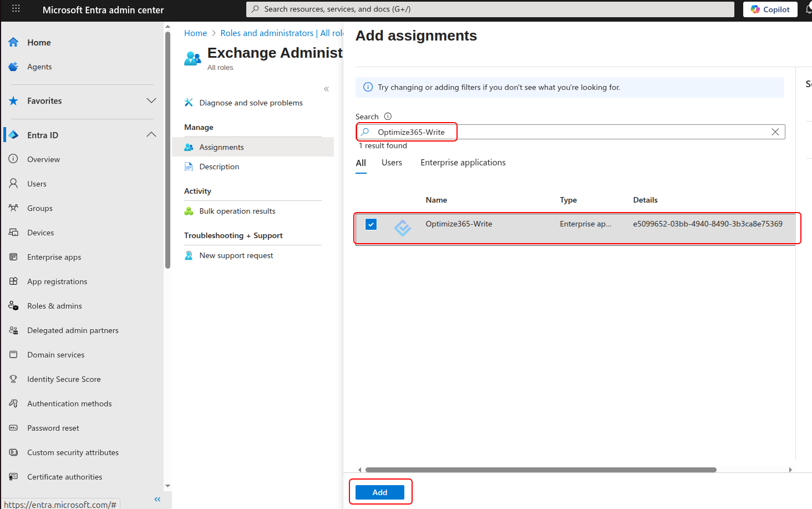Image resolution: width=812 pixels, height=509 pixels.
Task: Click the Devices icon in sidebar
Action: (x=13, y=233)
